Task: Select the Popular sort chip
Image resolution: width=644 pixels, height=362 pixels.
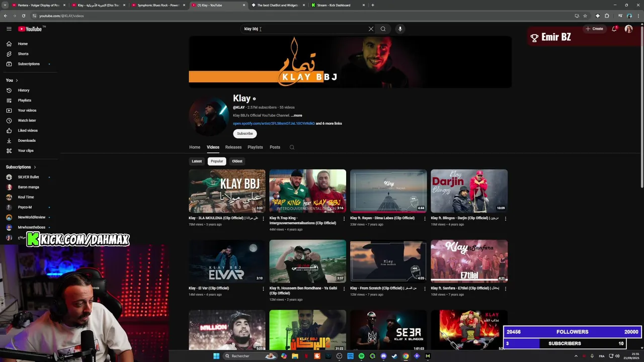Action: tap(217, 161)
